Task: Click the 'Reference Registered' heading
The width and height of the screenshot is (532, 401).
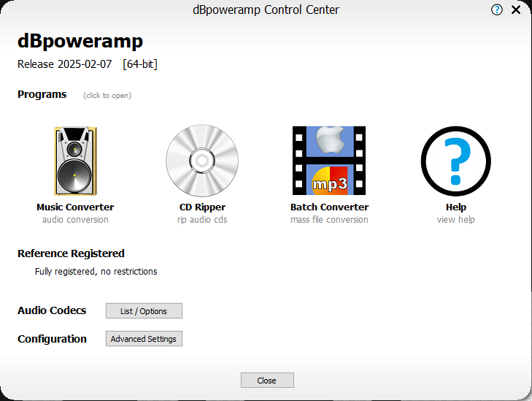Action: point(71,253)
